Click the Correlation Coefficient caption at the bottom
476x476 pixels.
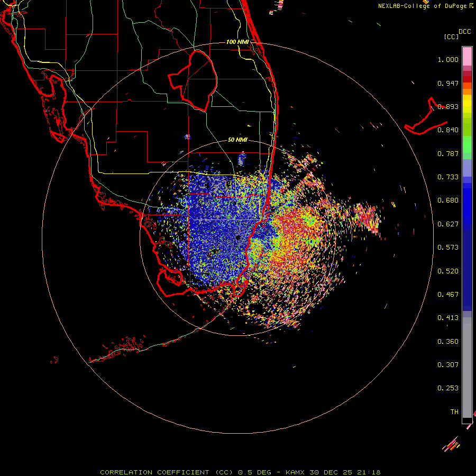(x=240, y=472)
